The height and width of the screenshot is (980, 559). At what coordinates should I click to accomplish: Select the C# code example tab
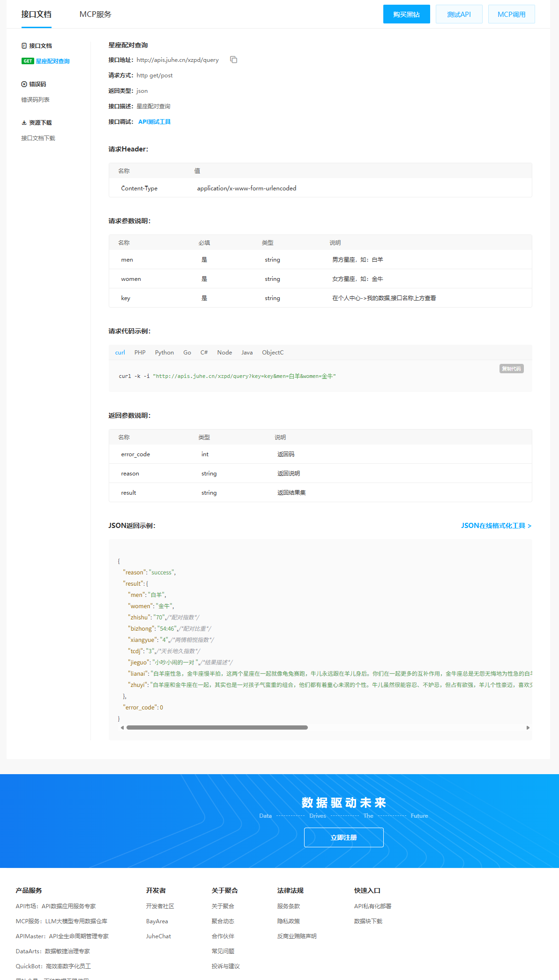[204, 353]
